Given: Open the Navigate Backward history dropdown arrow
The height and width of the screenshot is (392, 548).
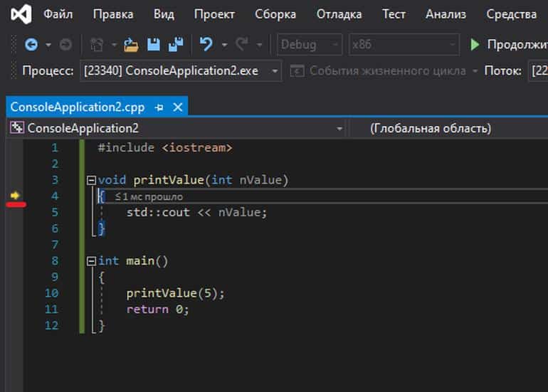Looking at the screenshot, I should tap(48, 45).
